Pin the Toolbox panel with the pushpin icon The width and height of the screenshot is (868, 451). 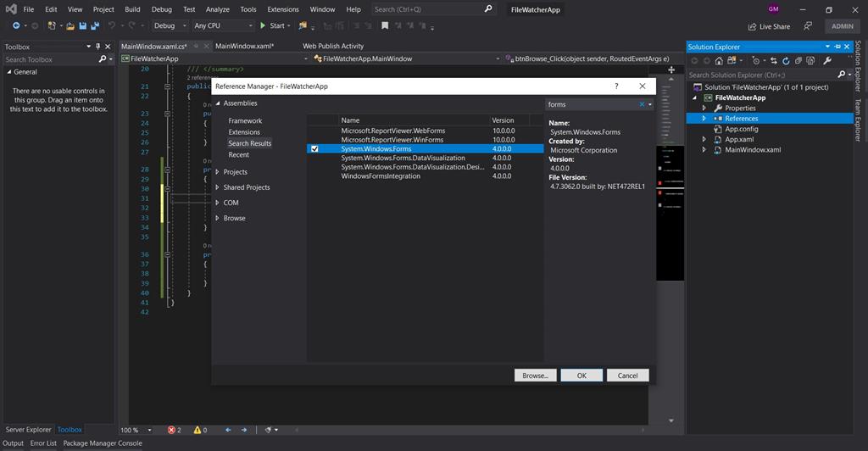(x=98, y=47)
